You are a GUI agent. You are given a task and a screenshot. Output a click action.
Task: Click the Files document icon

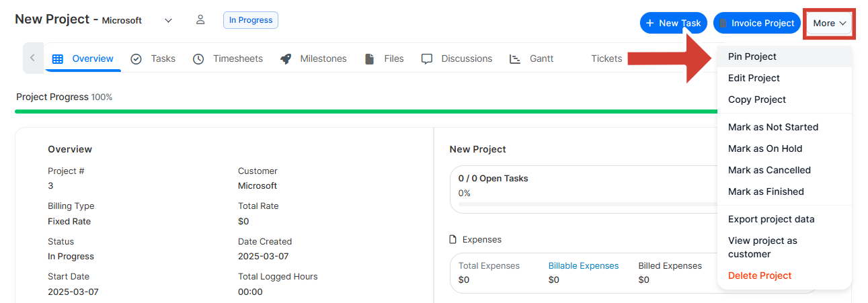coord(369,59)
